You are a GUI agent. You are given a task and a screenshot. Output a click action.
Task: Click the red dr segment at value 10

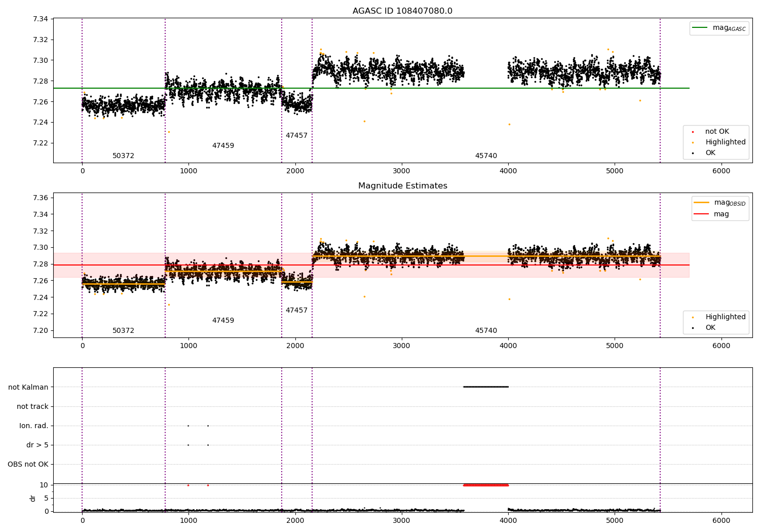tap(485, 485)
